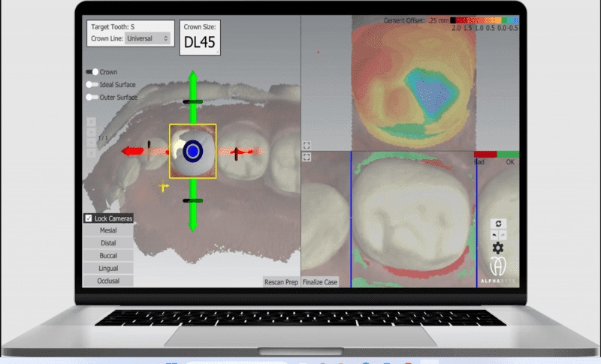The height and width of the screenshot is (364, 601).
Task: Click the Rescan Prep button
Action: click(x=281, y=282)
